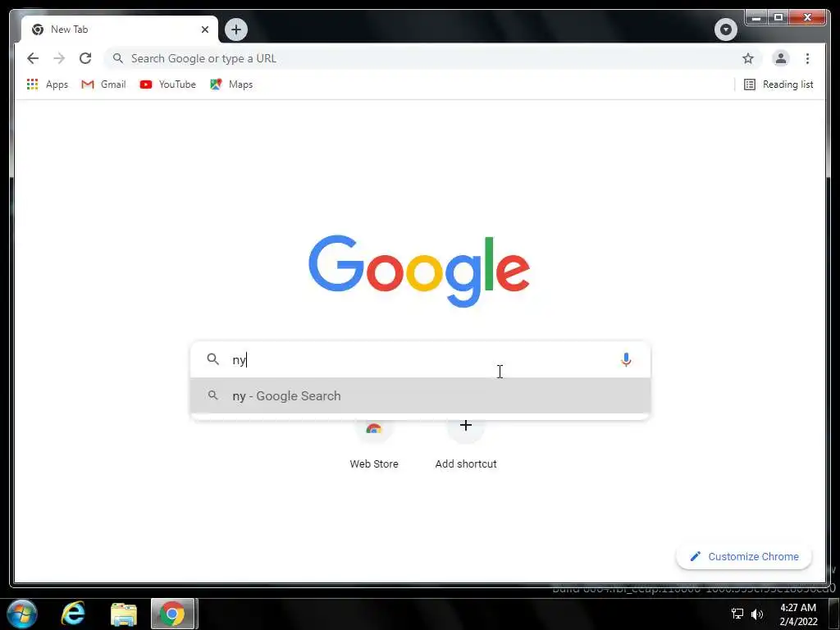Click the search magnifier in the search box

point(212,359)
